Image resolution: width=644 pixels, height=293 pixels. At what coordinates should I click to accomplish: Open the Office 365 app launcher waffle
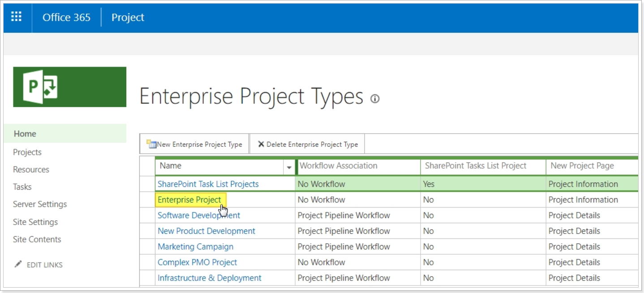point(17,17)
